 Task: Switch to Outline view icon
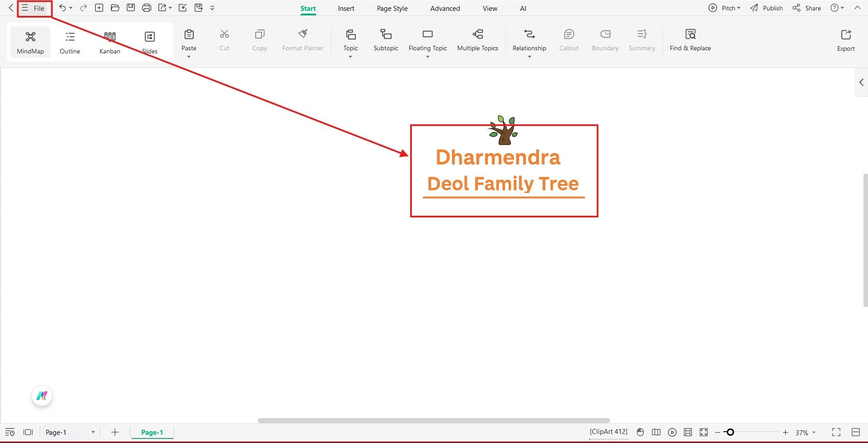(69, 42)
